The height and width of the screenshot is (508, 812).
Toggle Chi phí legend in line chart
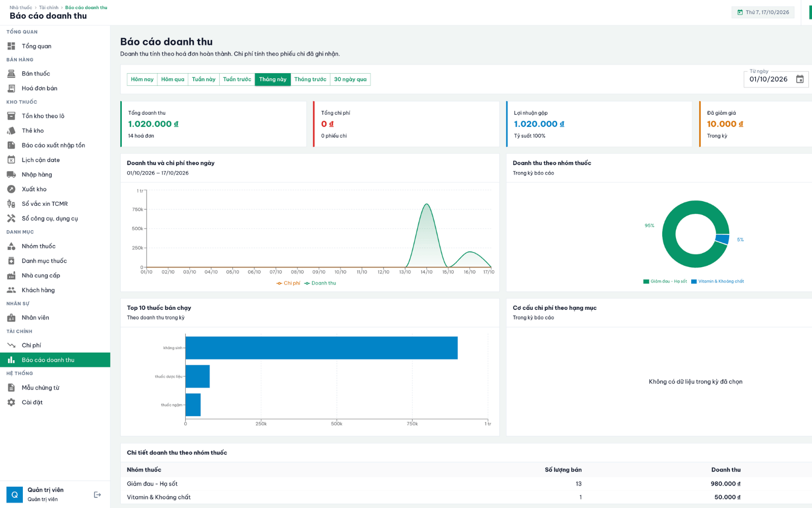[288, 283]
